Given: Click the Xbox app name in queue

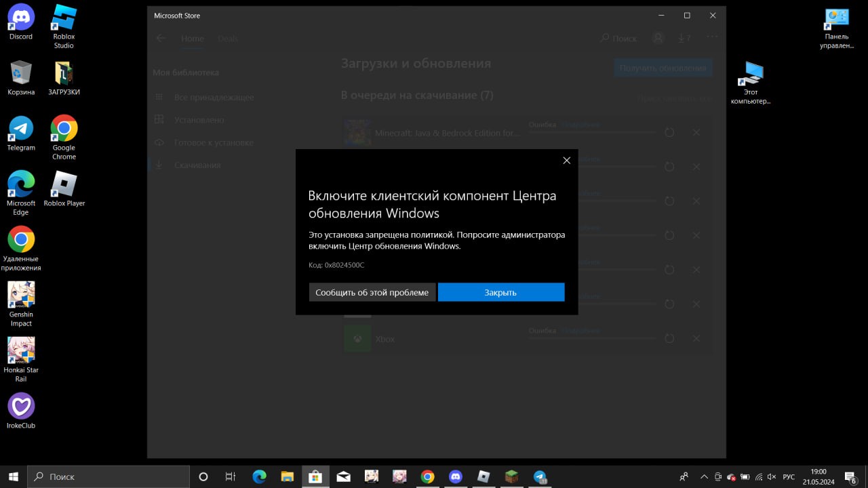Looking at the screenshot, I should coord(384,339).
